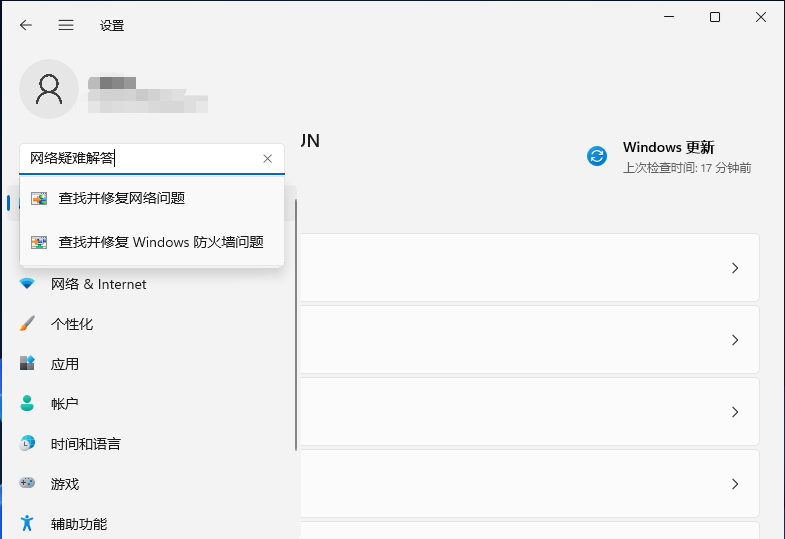The width and height of the screenshot is (785, 539).
Task: Click the gamepad icon next to 游戏
Action: 27,482
